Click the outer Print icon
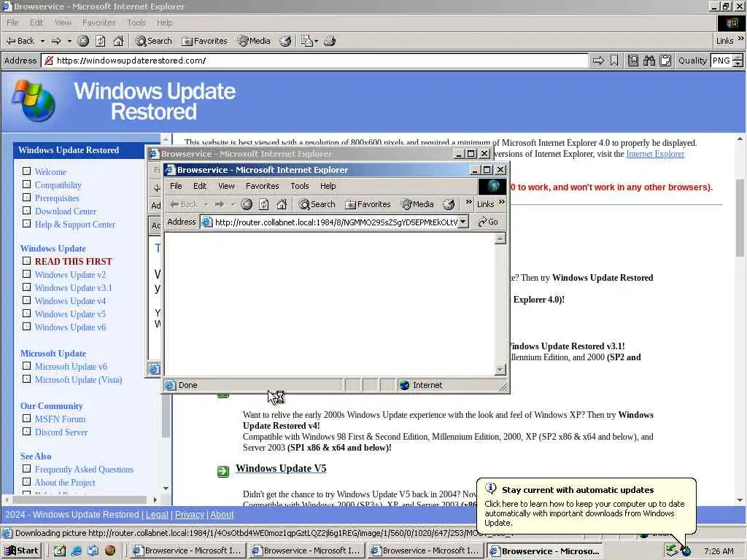The image size is (747, 560). (330, 41)
